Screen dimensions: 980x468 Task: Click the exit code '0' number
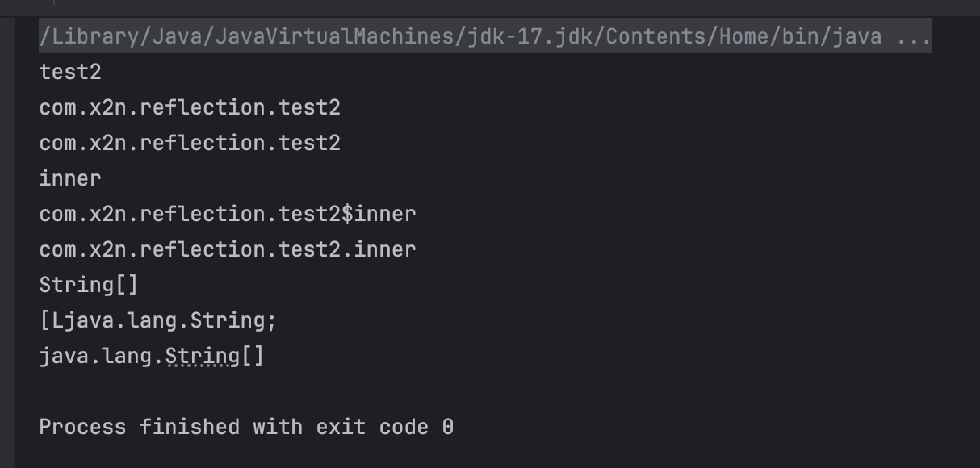(448, 427)
